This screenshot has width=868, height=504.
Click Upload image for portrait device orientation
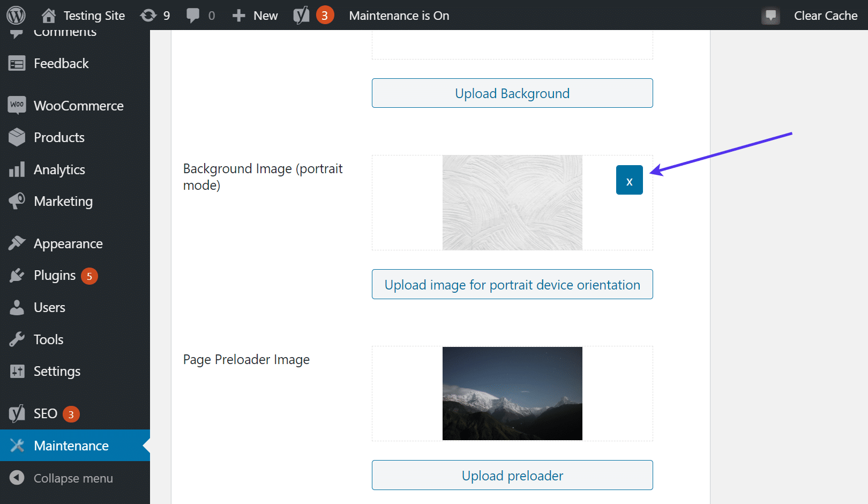(x=512, y=285)
